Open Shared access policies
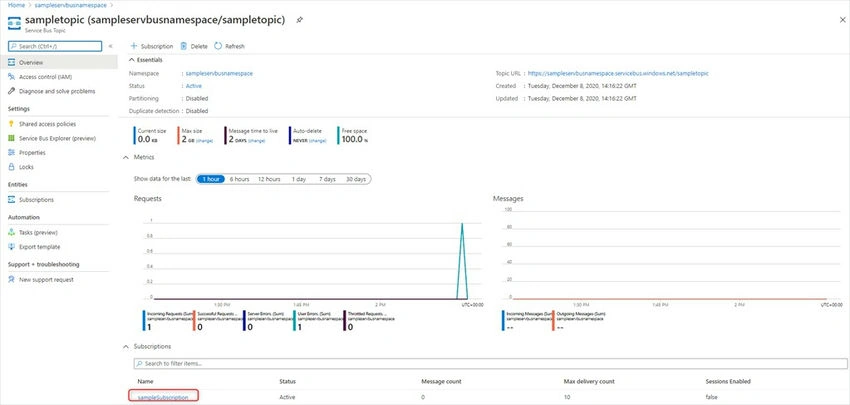The height and width of the screenshot is (405, 850). pos(48,124)
